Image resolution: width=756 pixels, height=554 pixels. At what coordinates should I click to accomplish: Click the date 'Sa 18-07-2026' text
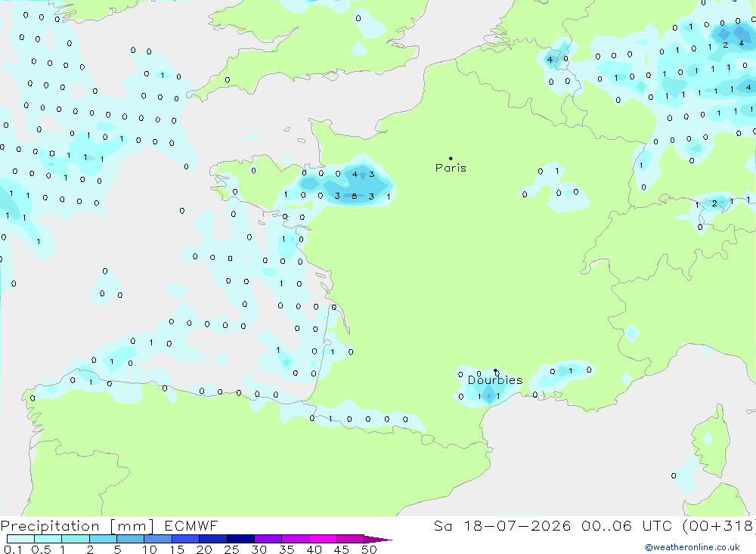tap(502, 526)
